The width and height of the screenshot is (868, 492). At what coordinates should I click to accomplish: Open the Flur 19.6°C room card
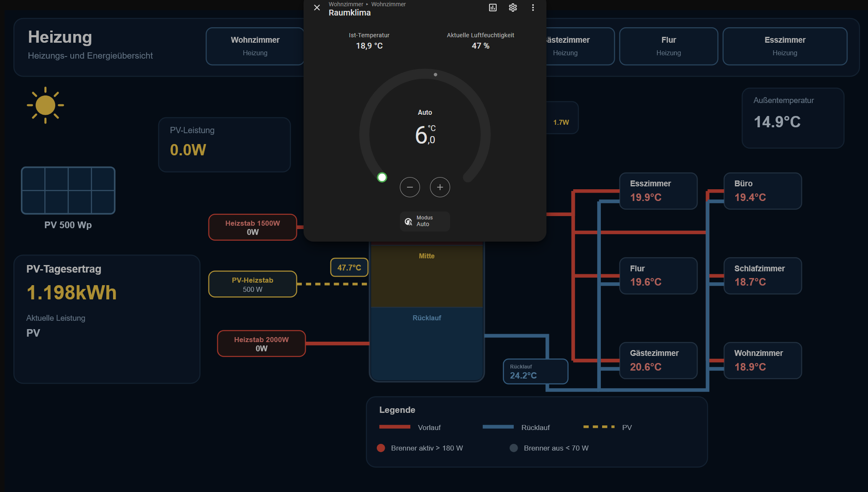[658, 276]
